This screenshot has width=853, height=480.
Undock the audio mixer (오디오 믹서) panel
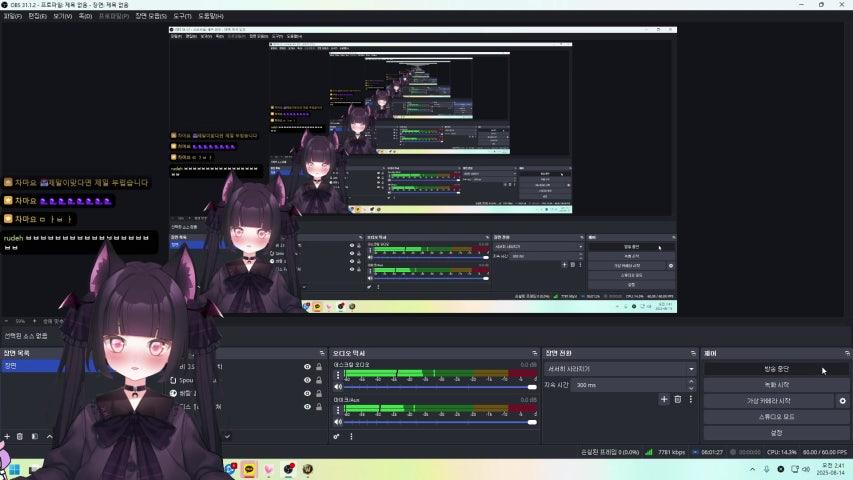click(535, 353)
